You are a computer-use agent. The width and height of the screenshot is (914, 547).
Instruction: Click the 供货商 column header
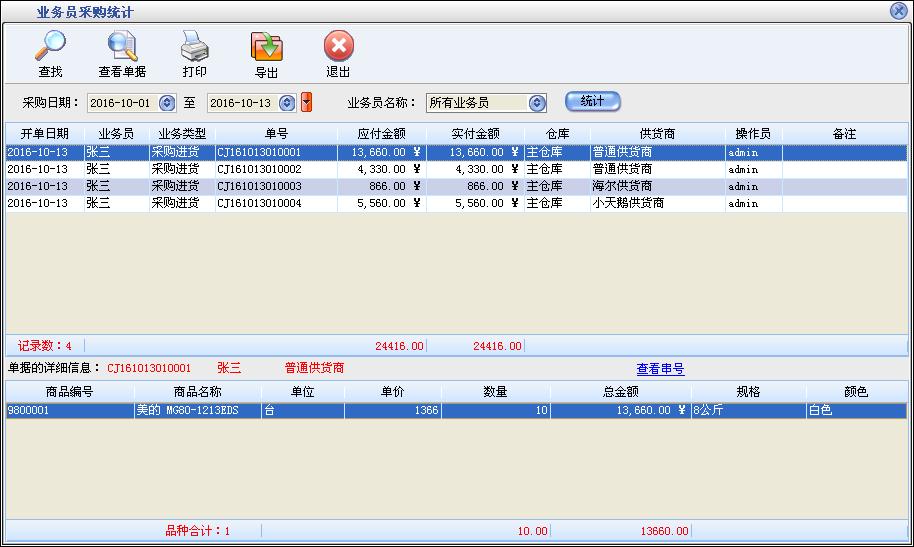tap(657, 134)
